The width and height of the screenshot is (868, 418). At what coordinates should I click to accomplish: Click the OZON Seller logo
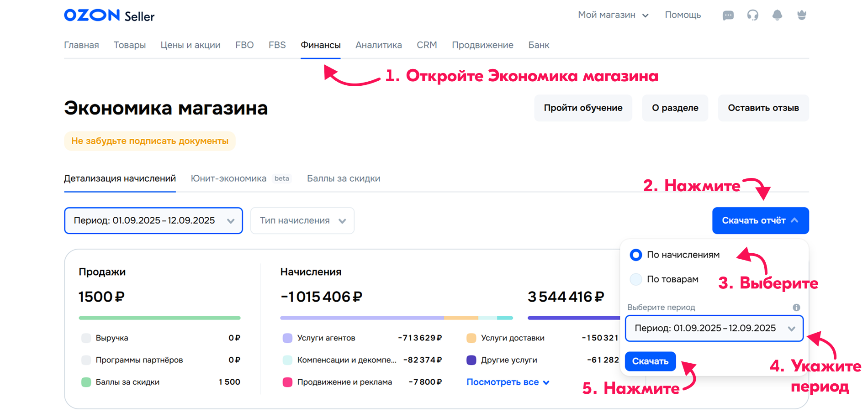click(109, 16)
